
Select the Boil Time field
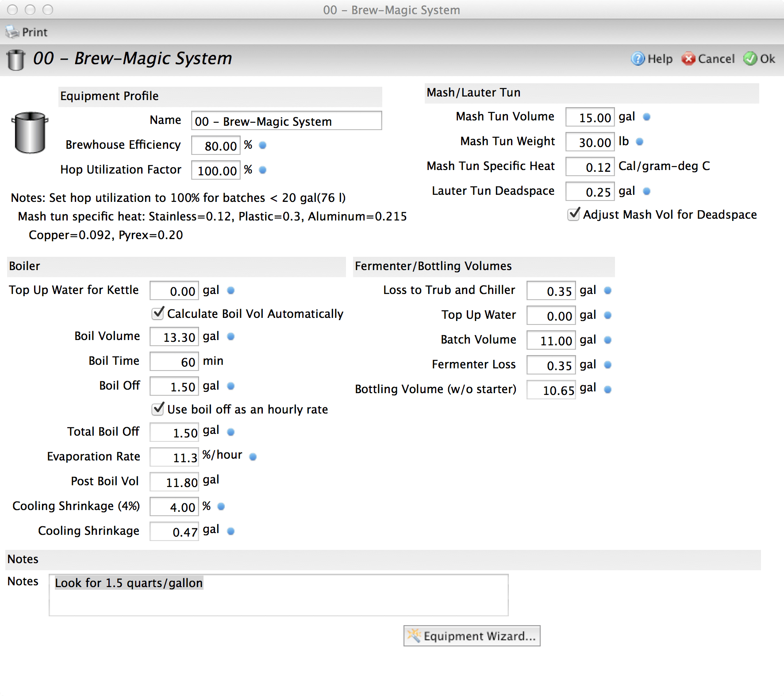[x=174, y=361]
